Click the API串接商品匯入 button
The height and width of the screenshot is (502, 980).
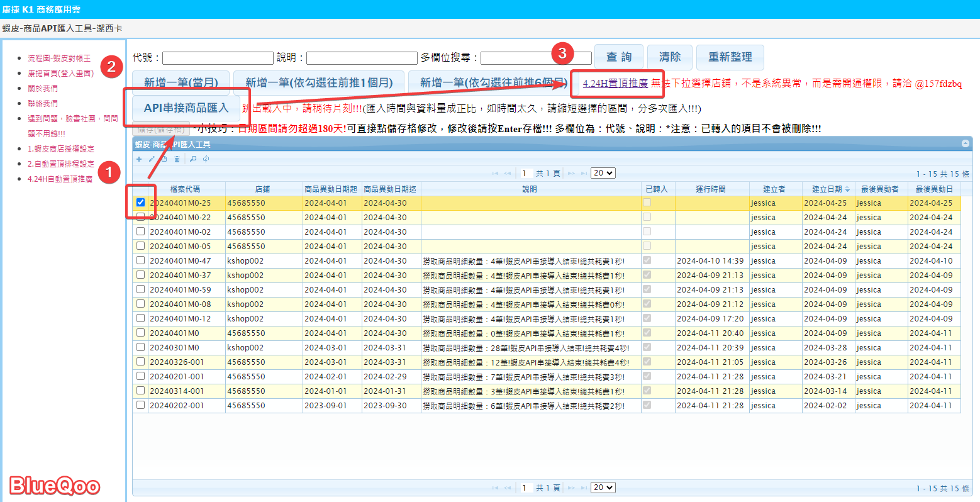point(186,108)
